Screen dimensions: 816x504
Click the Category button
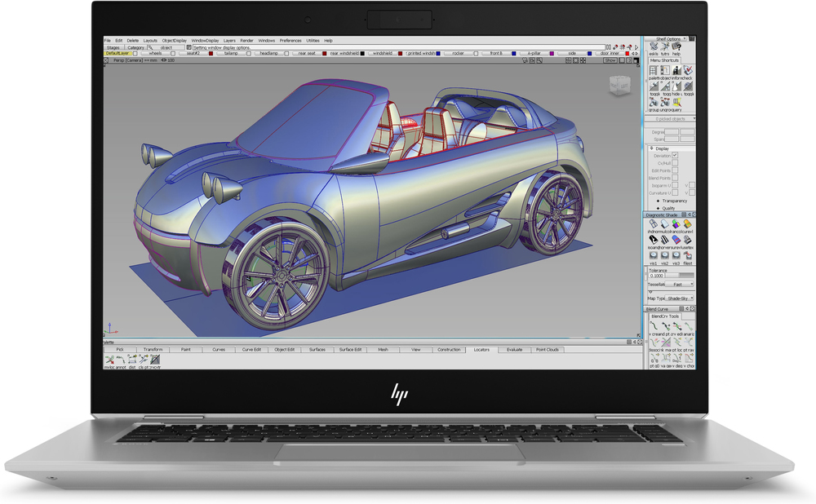(x=135, y=47)
